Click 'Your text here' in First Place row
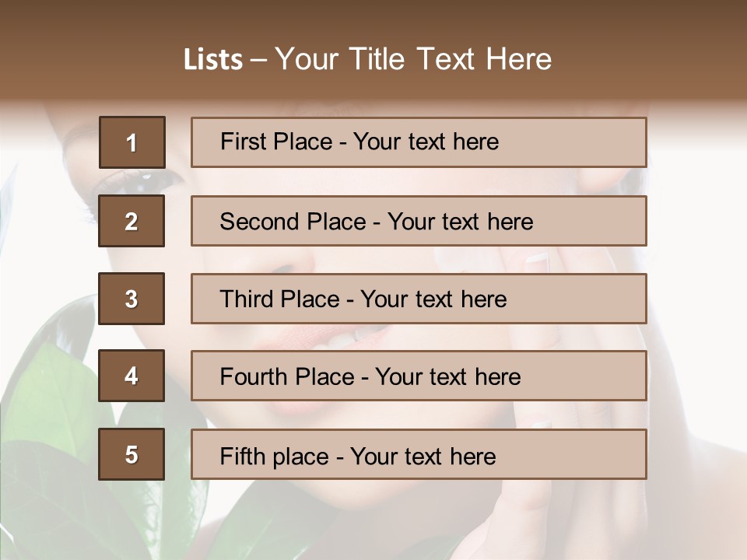747x560 pixels. tap(426, 142)
